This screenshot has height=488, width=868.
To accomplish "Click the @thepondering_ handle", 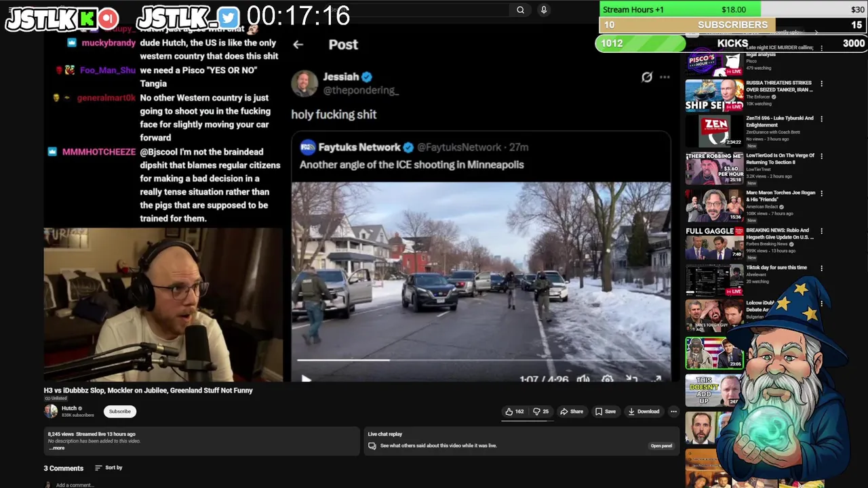I will pyautogui.click(x=361, y=90).
